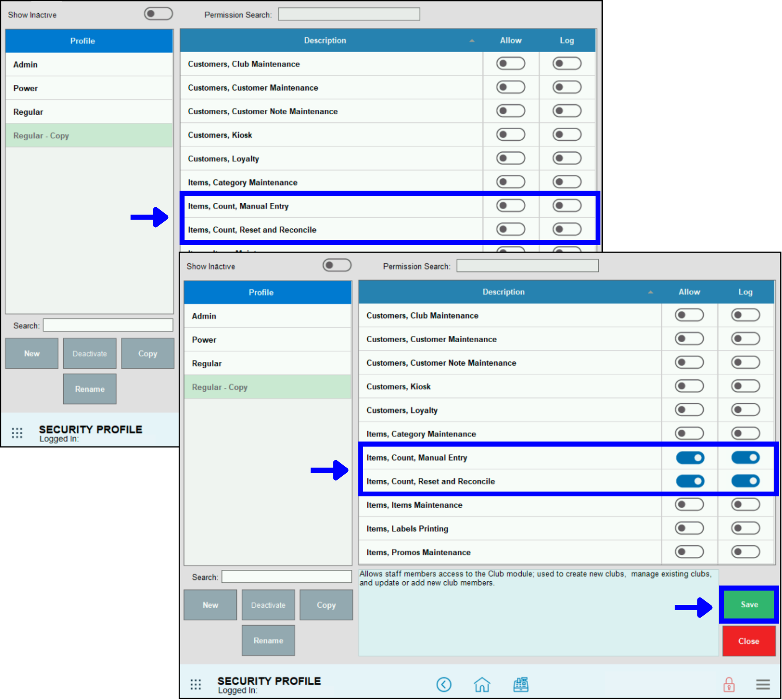Screen dimensions: 782x700
Task: Click the sort caret in the upper Description column
Action: pos(472,41)
